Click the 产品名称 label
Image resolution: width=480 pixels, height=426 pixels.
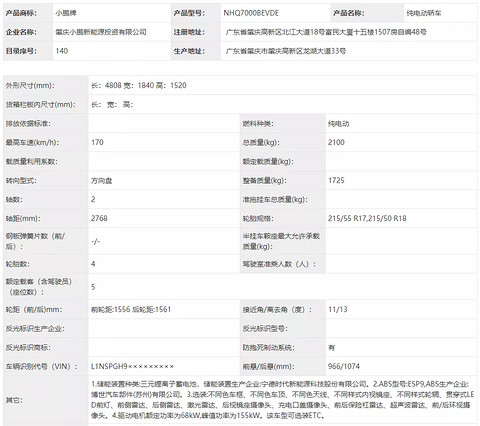click(349, 13)
